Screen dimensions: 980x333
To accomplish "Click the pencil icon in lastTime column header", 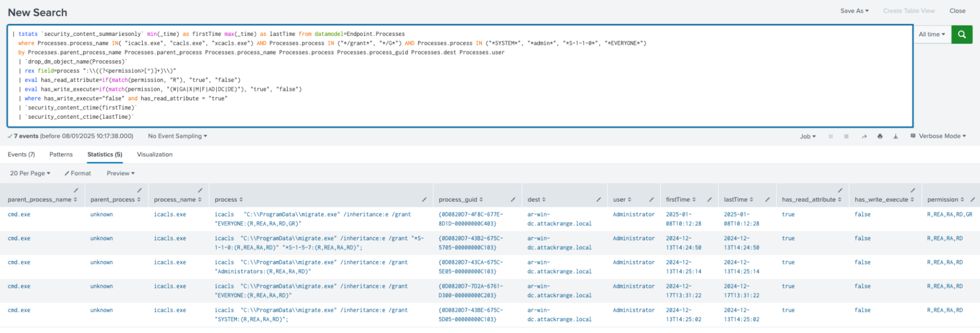I will [767, 200].
